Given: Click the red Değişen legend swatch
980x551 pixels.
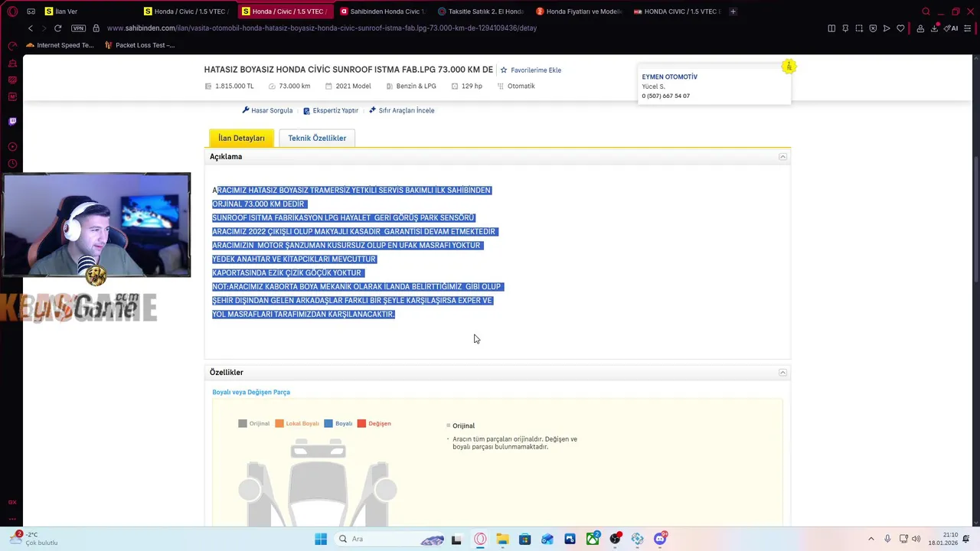Looking at the screenshot, I should click(362, 423).
